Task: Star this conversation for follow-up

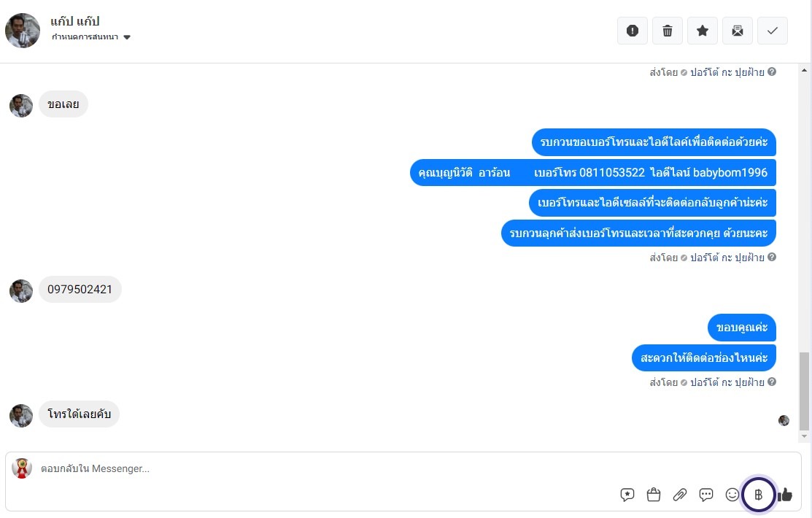Action: [x=703, y=31]
